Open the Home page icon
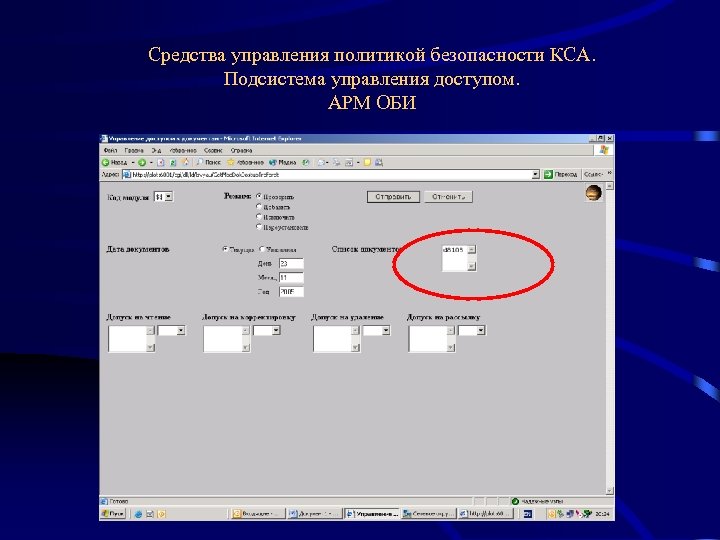 pos(185,162)
